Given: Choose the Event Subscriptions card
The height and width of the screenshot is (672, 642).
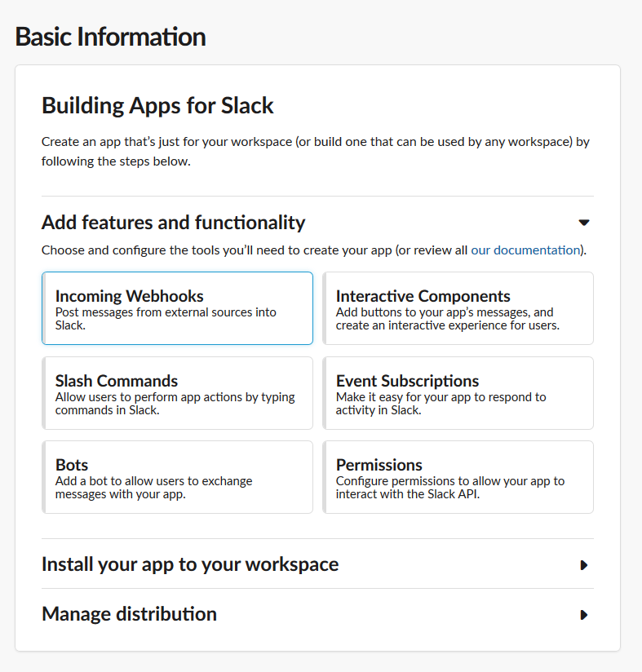Looking at the screenshot, I should pyautogui.click(x=458, y=393).
